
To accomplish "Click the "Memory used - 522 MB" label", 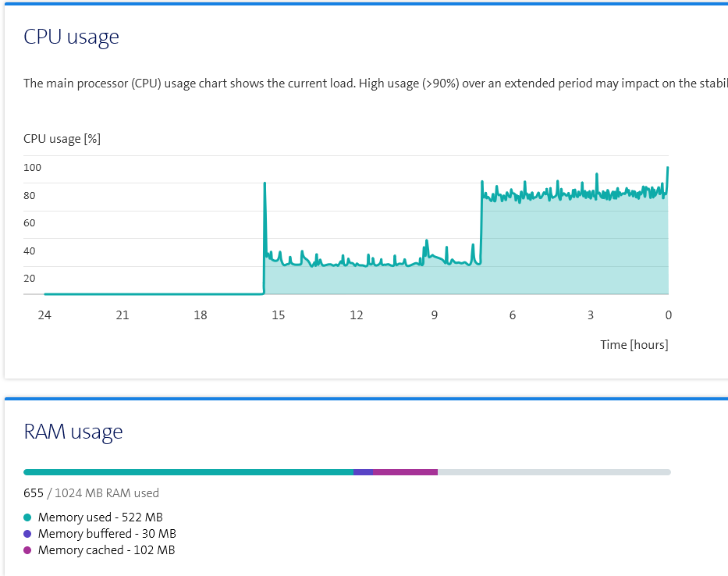I will point(100,517).
